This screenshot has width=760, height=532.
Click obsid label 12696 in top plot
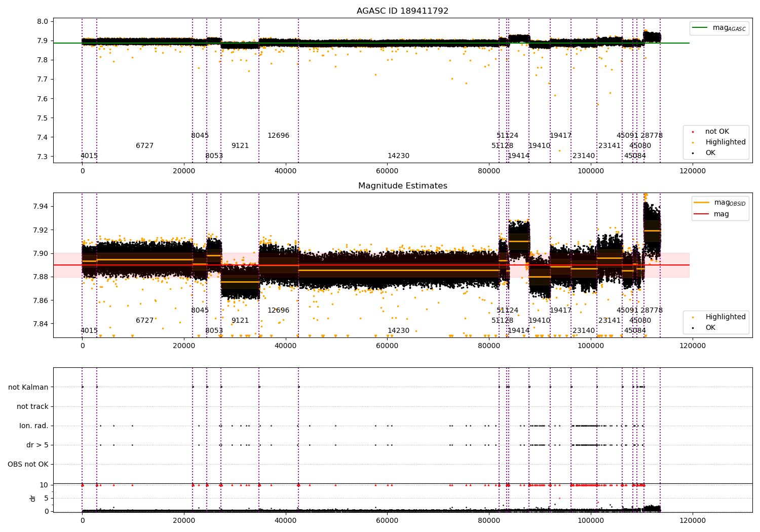click(x=279, y=136)
